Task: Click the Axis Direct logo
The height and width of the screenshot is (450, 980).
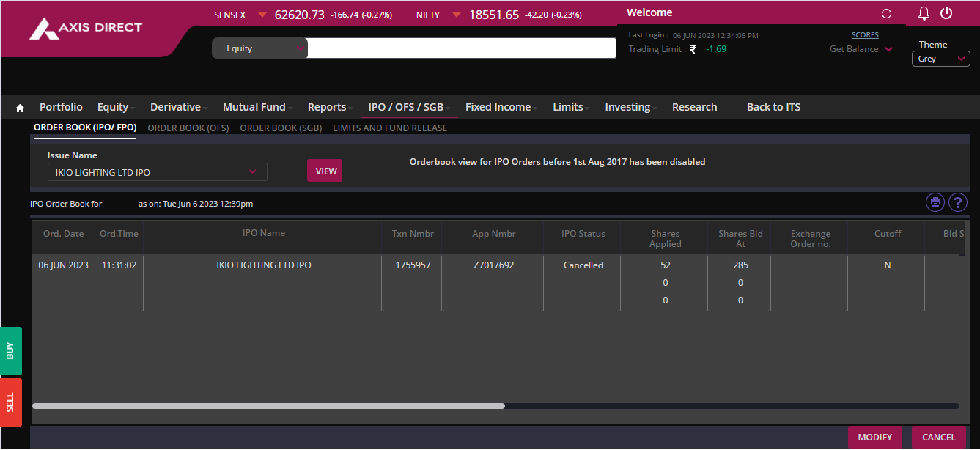Action: point(86,29)
